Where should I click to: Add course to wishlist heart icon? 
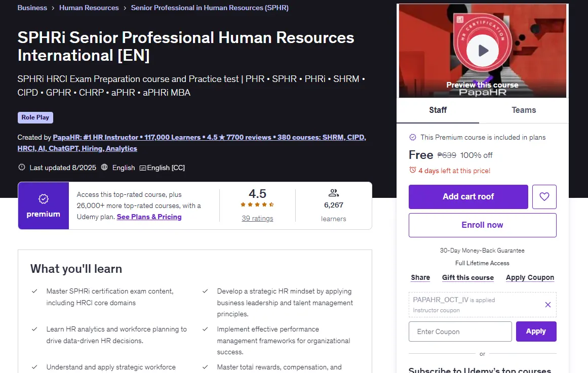[544, 197]
